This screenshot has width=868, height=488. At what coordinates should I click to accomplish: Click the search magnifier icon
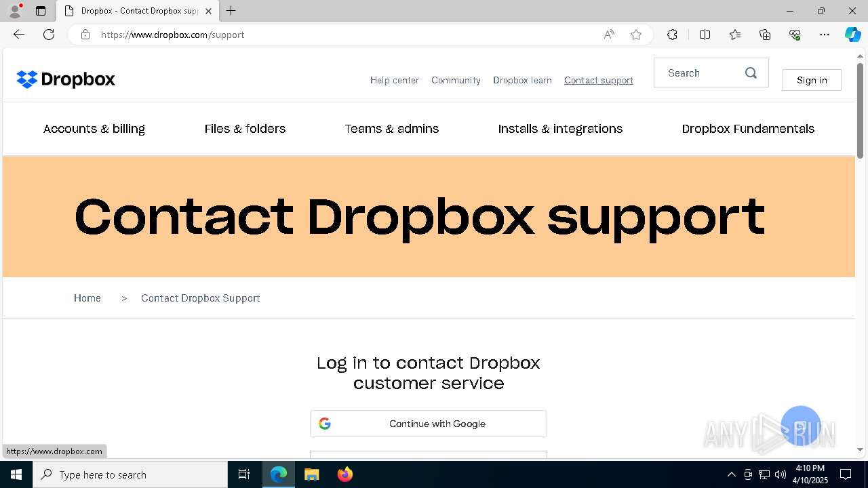[751, 73]
